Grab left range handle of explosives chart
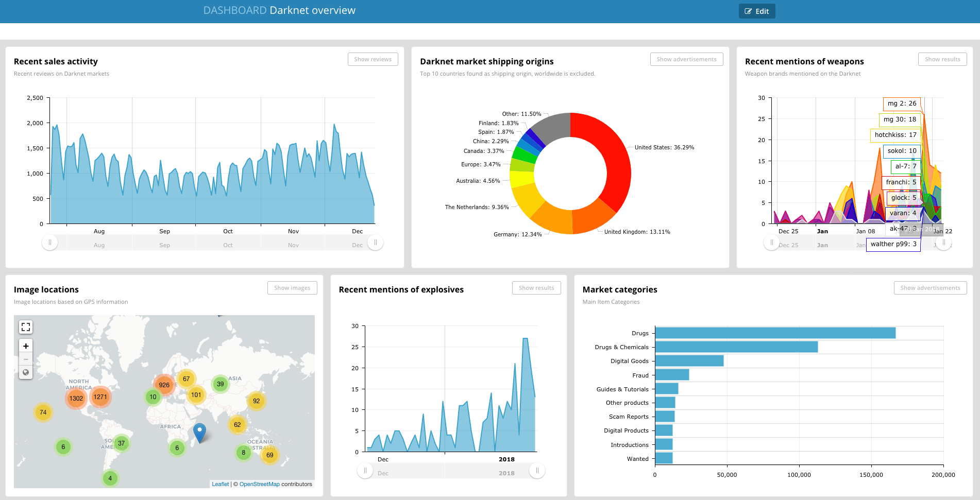Screen dimensions: 980x500 click(x=365, y=471)
